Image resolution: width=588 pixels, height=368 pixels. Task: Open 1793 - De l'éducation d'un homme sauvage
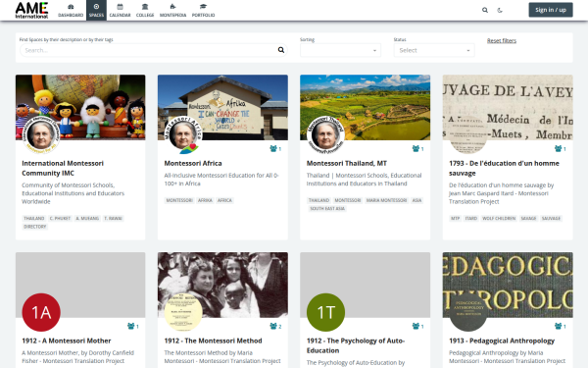tap(504, 168)
